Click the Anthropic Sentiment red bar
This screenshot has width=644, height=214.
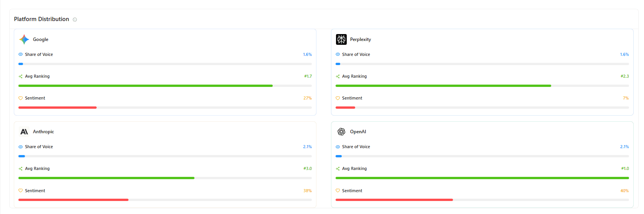click(73, 200)
